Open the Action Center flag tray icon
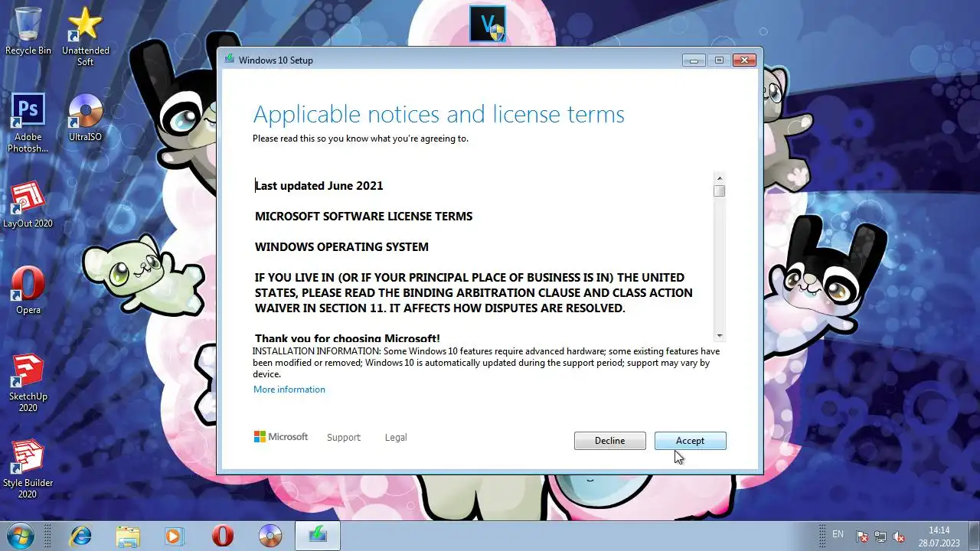The width and height of the screenshot is (980, 551). point(862,536)
